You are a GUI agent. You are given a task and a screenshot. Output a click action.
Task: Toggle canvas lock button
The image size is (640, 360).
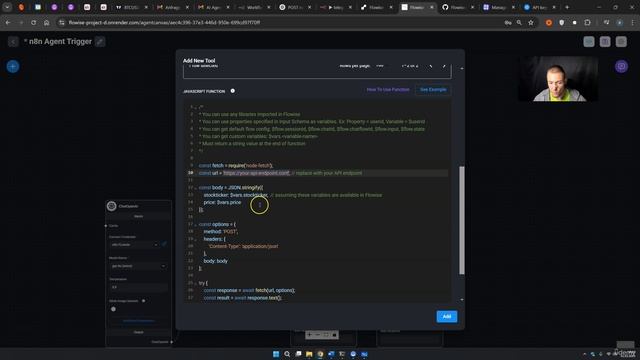pos(334,335)
